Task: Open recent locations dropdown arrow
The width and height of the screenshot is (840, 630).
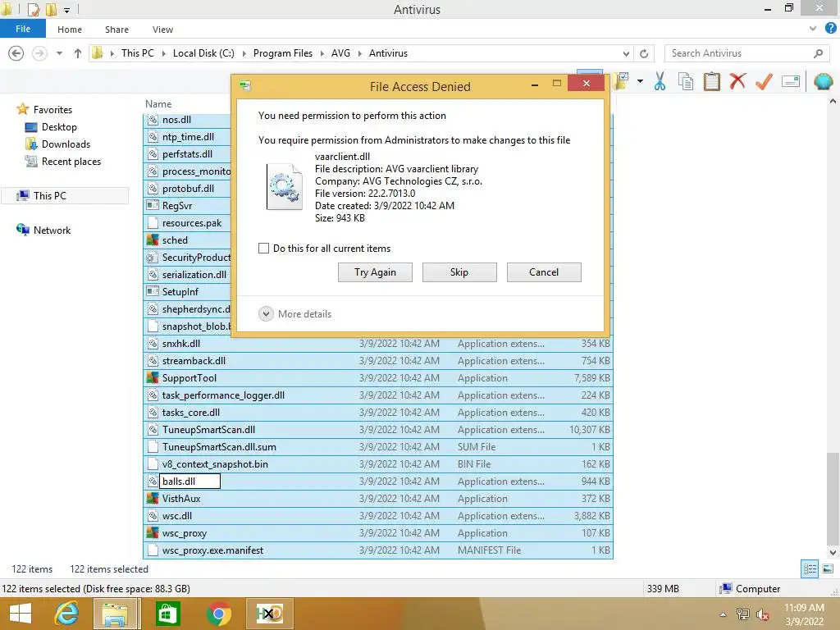Action: 59,53
